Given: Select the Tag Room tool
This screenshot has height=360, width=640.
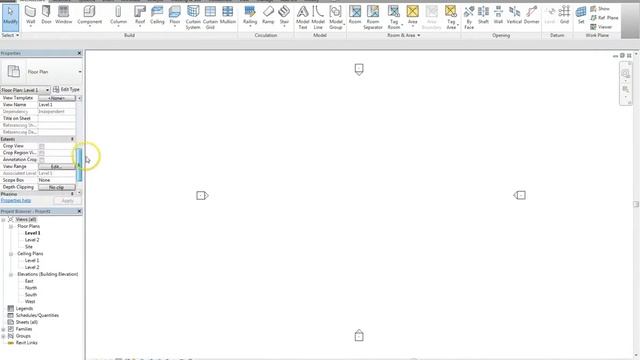Looking at the screenshot, I should 393,17.
